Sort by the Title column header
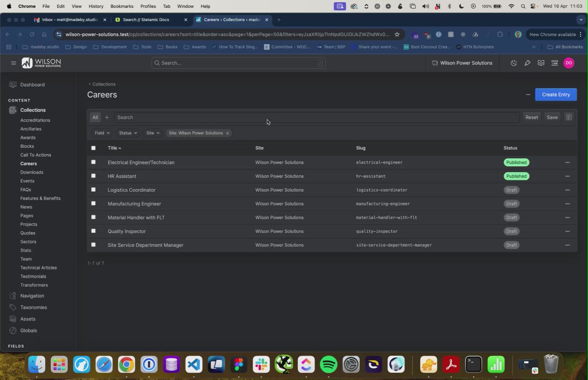Image resolution: width=588 pixels, height=380 pixels. click(114, 148)
